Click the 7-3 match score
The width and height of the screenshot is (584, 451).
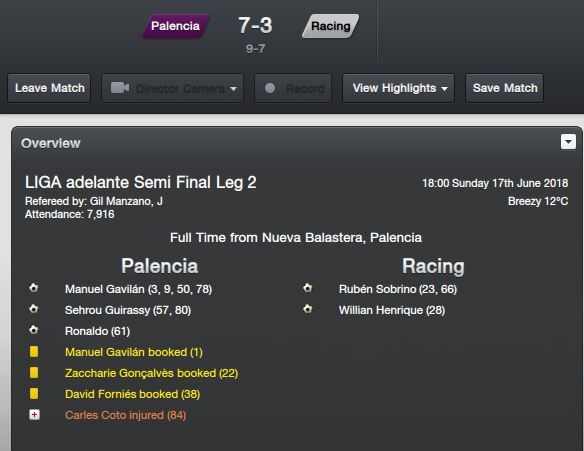coord(255,25)
